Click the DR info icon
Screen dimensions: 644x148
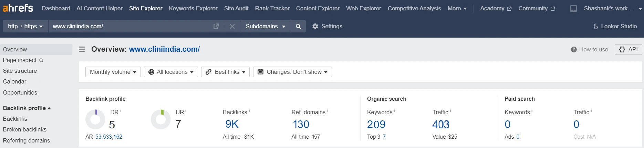point(121,111)
